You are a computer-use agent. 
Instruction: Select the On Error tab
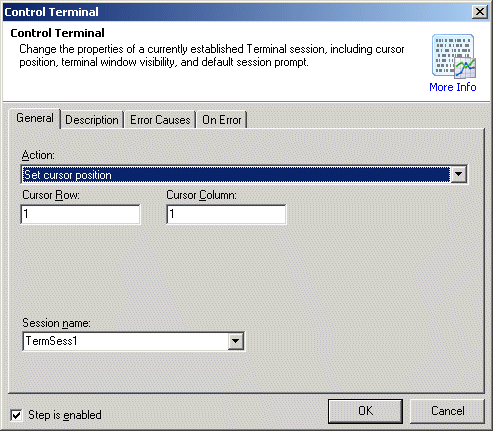(222, 120)
